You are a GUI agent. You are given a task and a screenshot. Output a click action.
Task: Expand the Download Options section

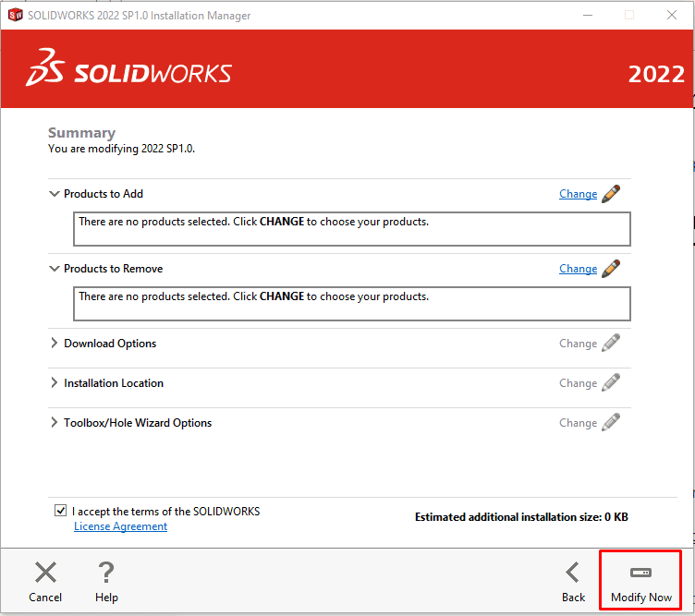click(55, 344)
